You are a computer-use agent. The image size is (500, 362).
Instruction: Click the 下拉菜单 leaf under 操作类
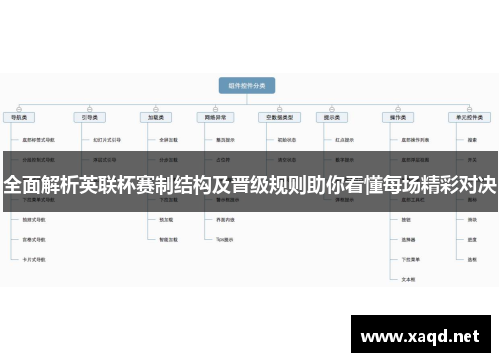(x=411, y=260)
